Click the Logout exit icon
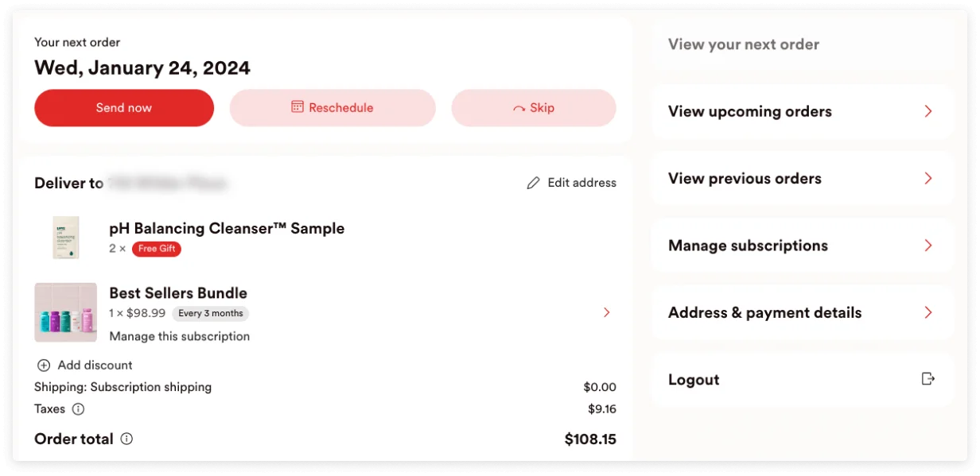The height and width of the screenshot is (476, 980). (927, 379)
